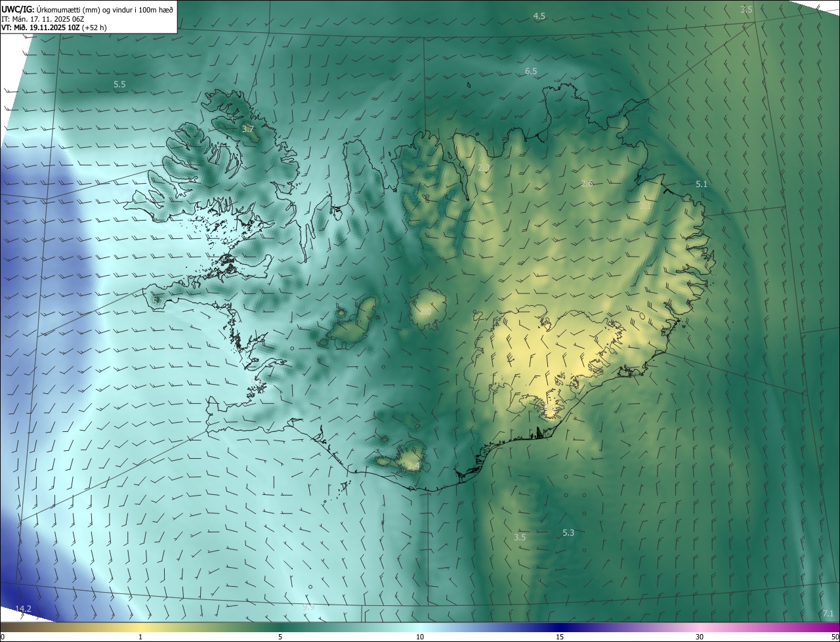Click the 5.7 value on the peninsula
The width and height of the screenshot is (840, 642).
point(157,301)
